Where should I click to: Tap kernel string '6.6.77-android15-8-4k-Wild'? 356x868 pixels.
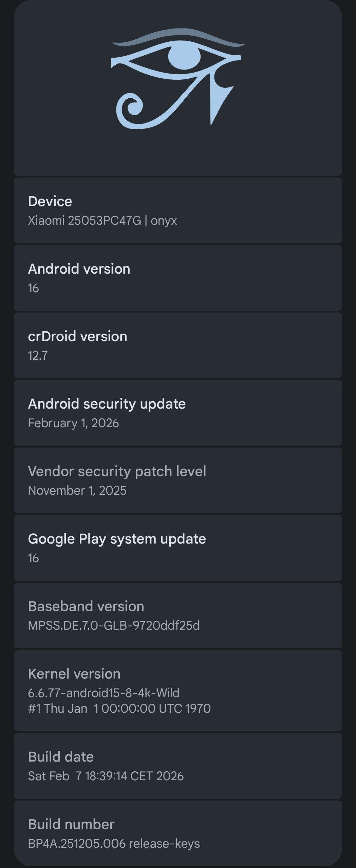coord(104,693)
